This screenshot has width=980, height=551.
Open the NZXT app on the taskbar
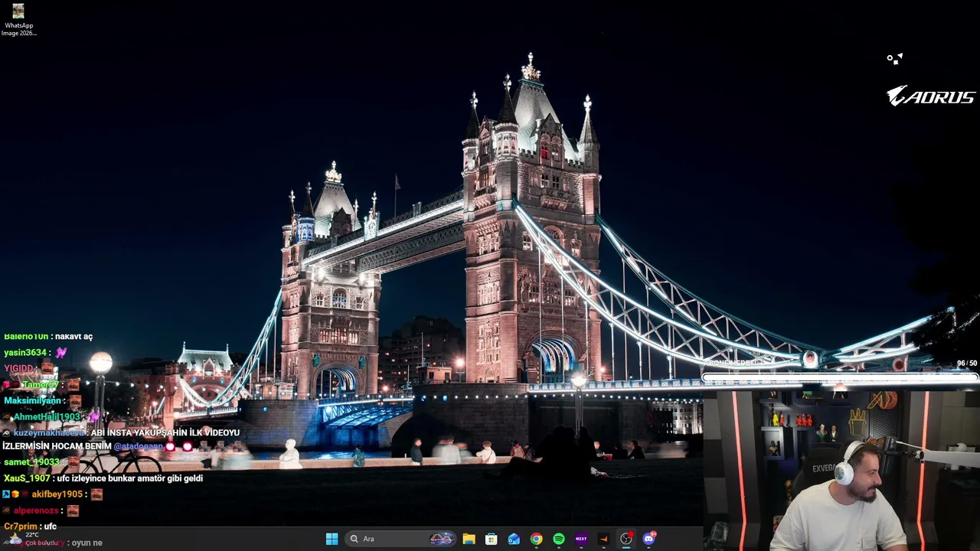coord(581,539)
